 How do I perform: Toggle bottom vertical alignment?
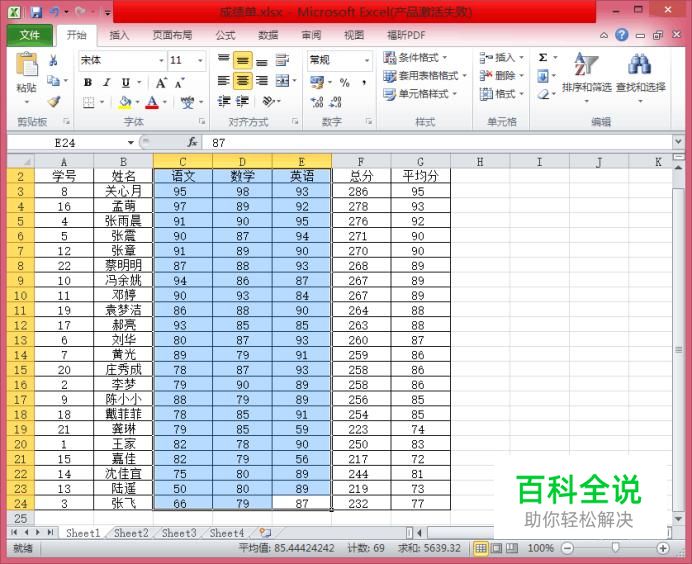(x=262, y=61)
